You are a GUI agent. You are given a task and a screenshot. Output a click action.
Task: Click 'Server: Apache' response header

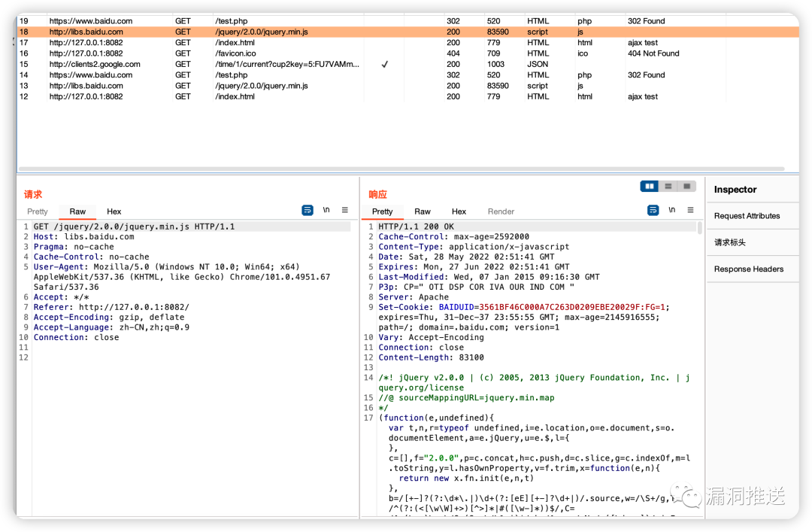click(414, 297)
